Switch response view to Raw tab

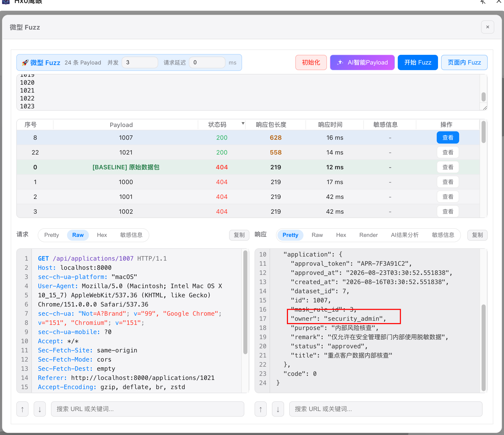click(317, 235)
